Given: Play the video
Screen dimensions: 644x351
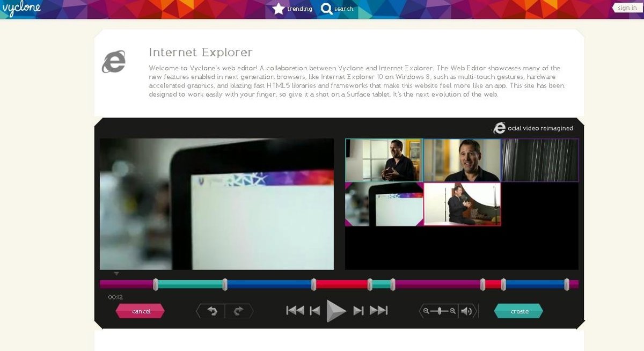Looking at the screenshot, I should click(336, 311).
